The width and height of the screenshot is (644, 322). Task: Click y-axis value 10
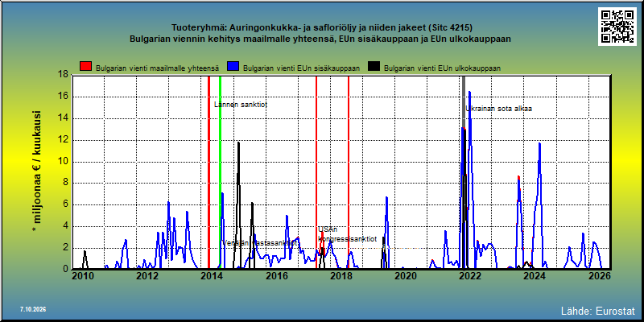tap(64, 162)
